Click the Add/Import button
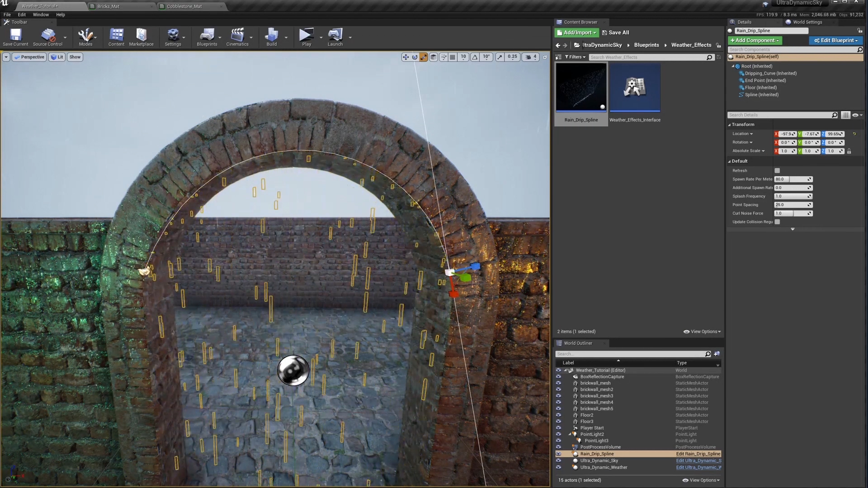 577,33
